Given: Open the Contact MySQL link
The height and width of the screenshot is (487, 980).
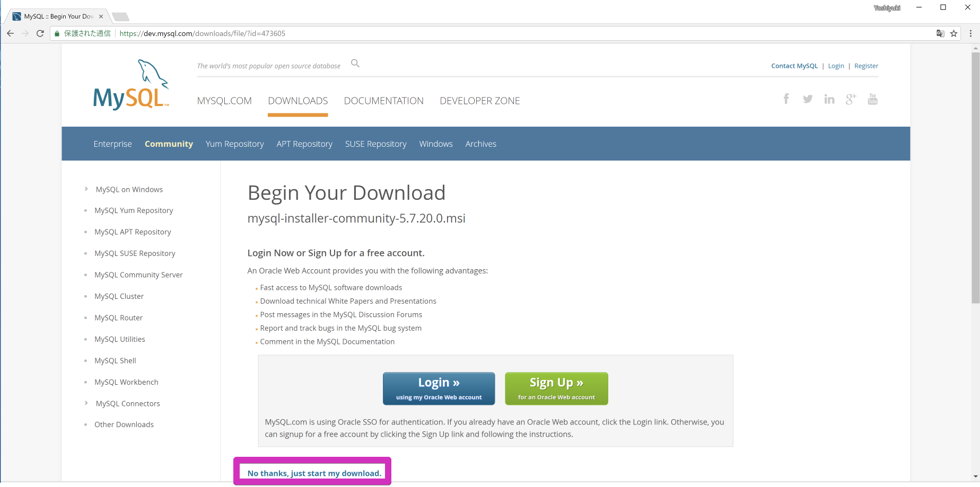Looking at the screenshot, I should [794, 66].
